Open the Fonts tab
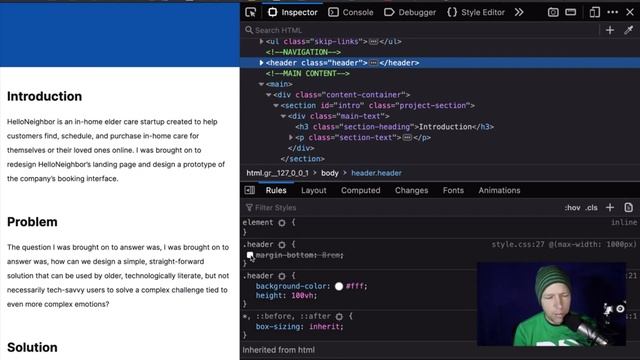This screenshot has height=360, width=640. [453, 190]
